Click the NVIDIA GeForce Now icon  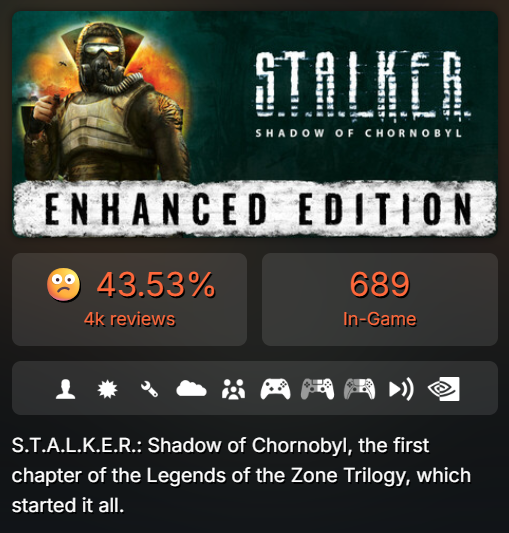(x=443, y=389)
